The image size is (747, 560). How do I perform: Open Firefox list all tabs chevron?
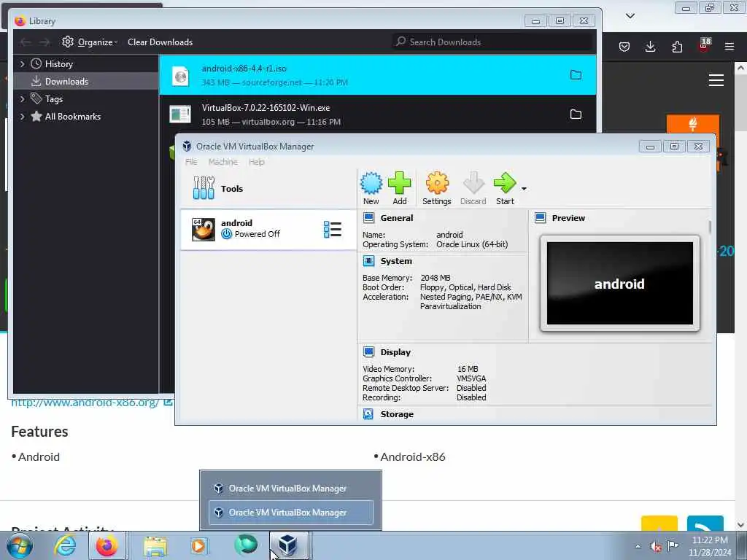pyautogui.click(x=630, y=16)
